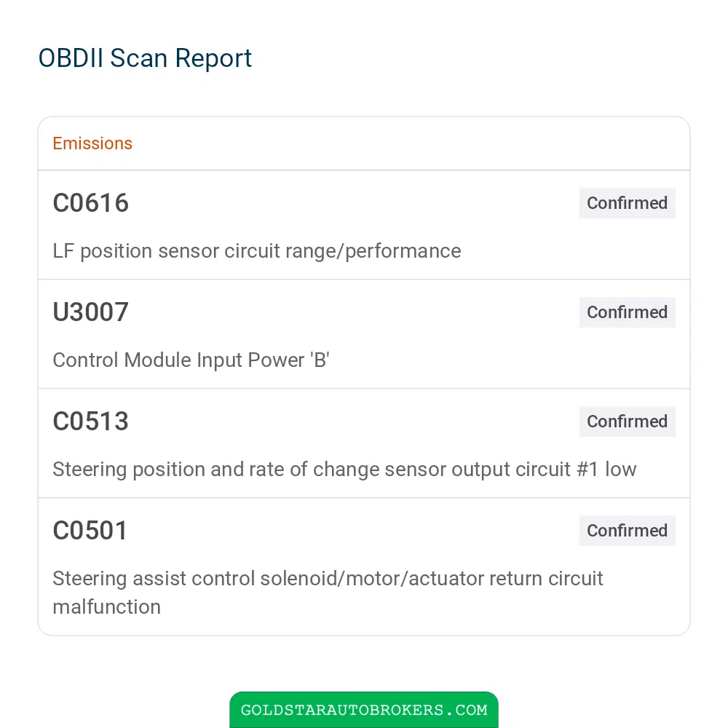Read LF position sensor circuit description
728x728 pixels.
coord(257,251)
